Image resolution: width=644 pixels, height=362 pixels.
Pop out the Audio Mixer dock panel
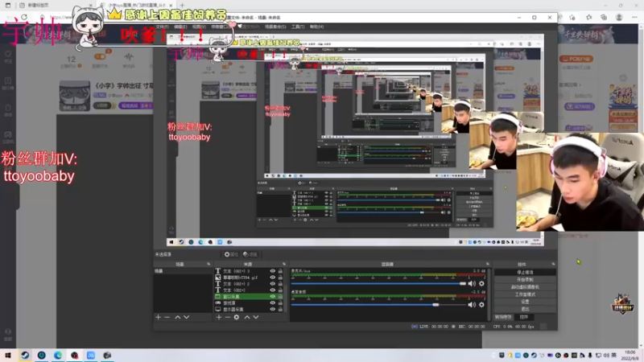pyautogui.click(x=488, y=264)
